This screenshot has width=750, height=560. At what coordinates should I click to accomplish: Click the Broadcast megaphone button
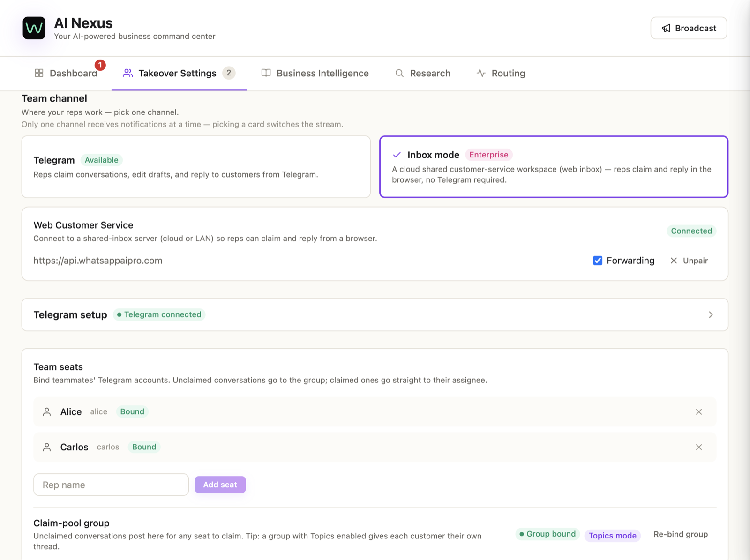pyautogui.click(x=689, y=28)
